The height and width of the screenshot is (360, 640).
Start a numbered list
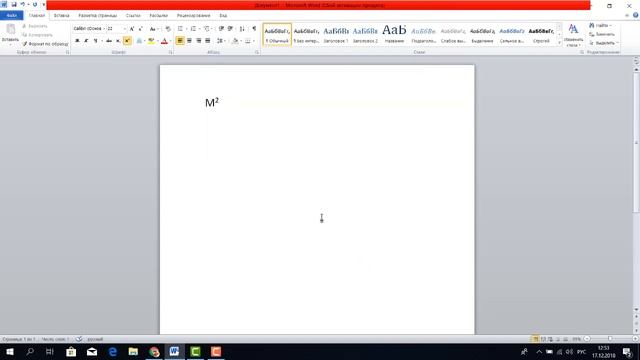coord(193,29)
